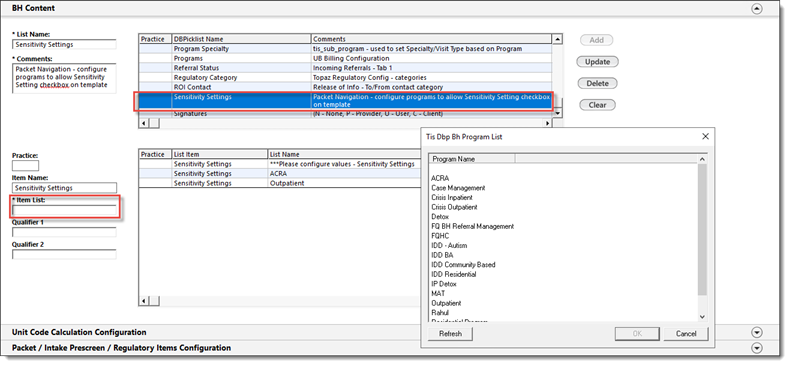Screen dimensions: 789x365
Task: Click the Program Name column header
Action: pos(472,159)
